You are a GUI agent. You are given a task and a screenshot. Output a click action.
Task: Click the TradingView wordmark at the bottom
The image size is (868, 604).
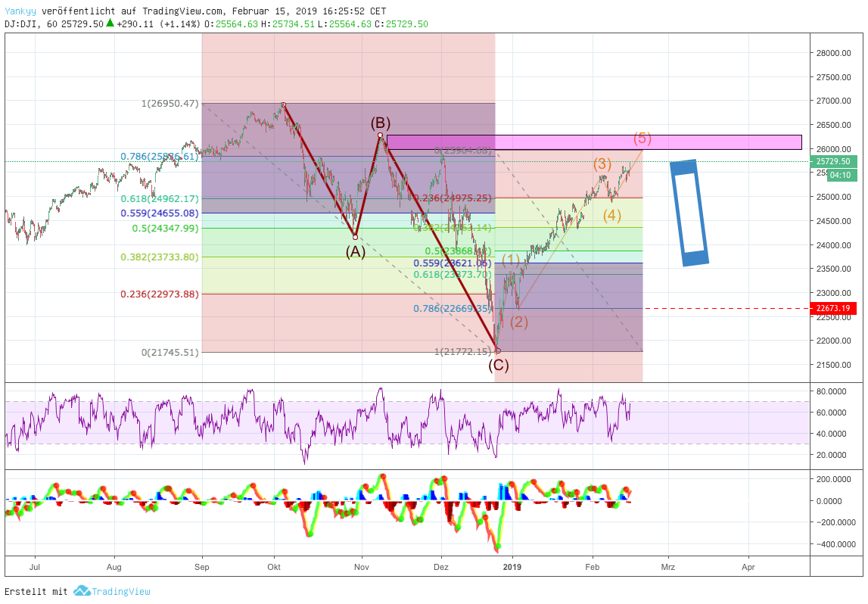pyautogui.click(x=121, y=591)
